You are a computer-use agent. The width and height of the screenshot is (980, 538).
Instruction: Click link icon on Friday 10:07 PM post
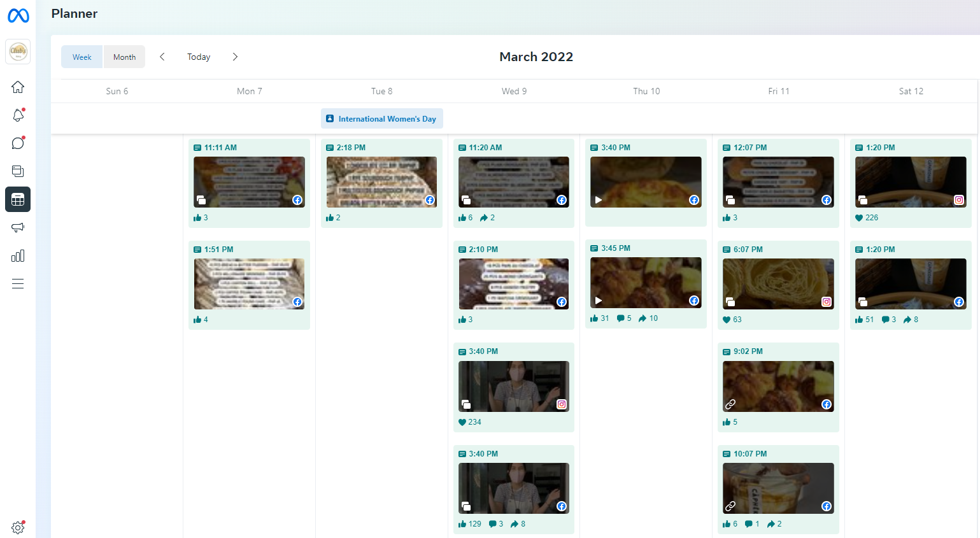[730, 506]
